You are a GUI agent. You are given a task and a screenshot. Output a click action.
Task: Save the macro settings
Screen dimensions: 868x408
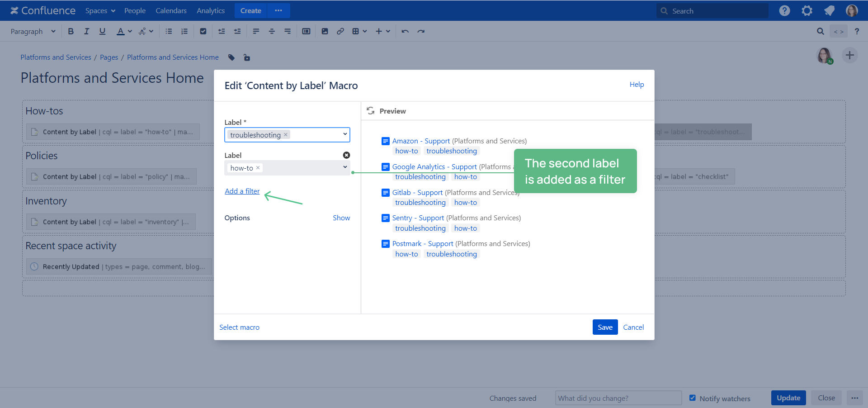coord(605,327)
